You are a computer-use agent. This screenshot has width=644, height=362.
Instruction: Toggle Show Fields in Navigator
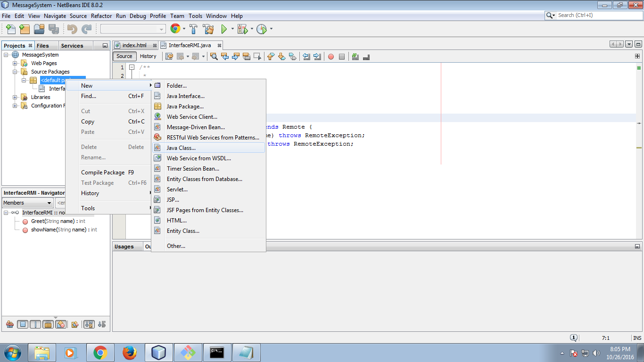click(x=22, y=324)
